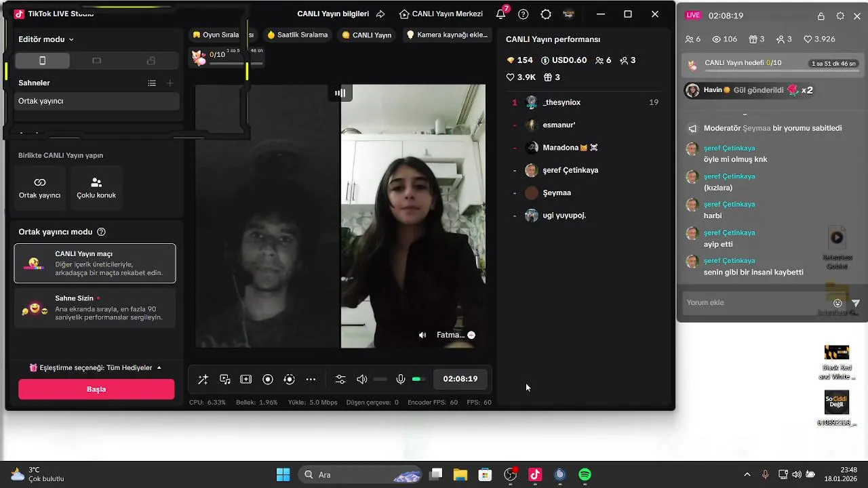868x488 pixels.
Task: Open Kamera kaynağı ekle tip
Action: click(x=447, y=35)
